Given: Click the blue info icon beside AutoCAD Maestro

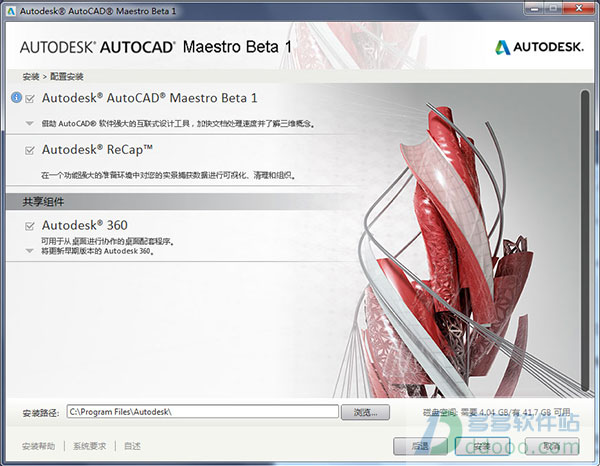Looking at the screenshot, I should pos(16,98).
